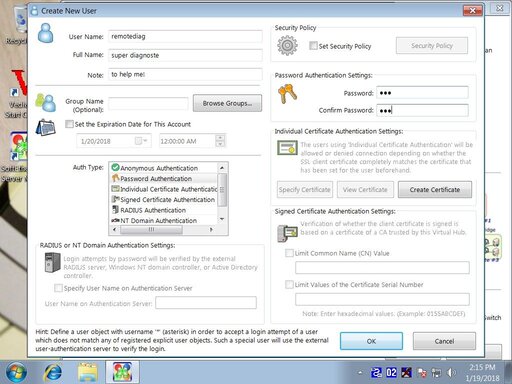Click User Name on Authentication Server field
512x384 pixels.
[x=206, y=303]
